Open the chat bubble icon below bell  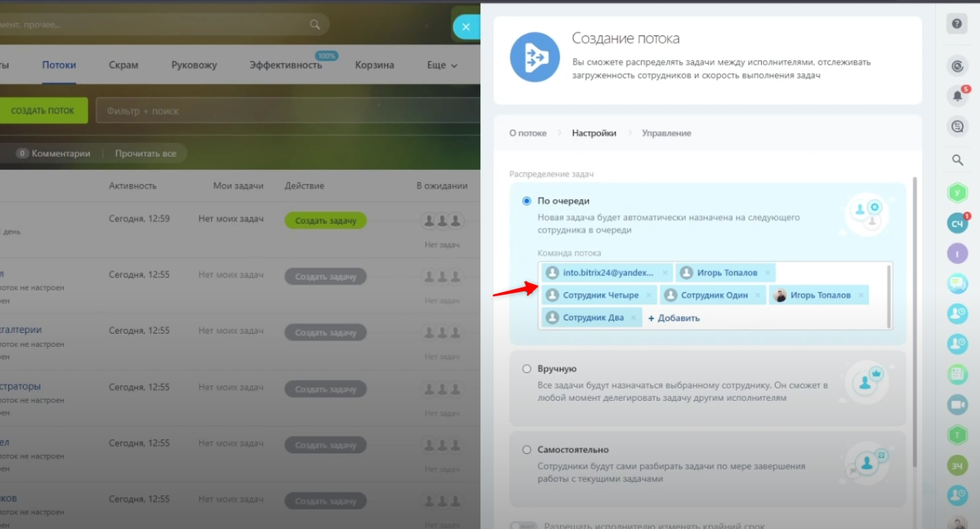(x=957, y=127)
